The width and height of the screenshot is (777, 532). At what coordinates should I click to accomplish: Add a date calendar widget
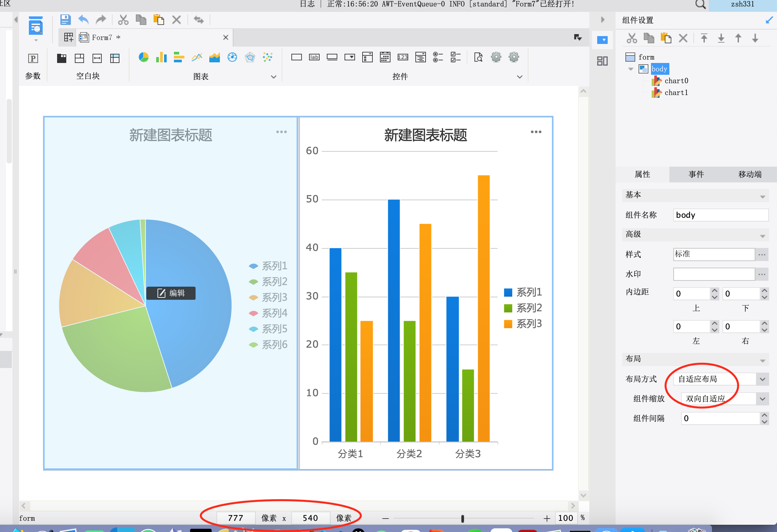[385, 57]
